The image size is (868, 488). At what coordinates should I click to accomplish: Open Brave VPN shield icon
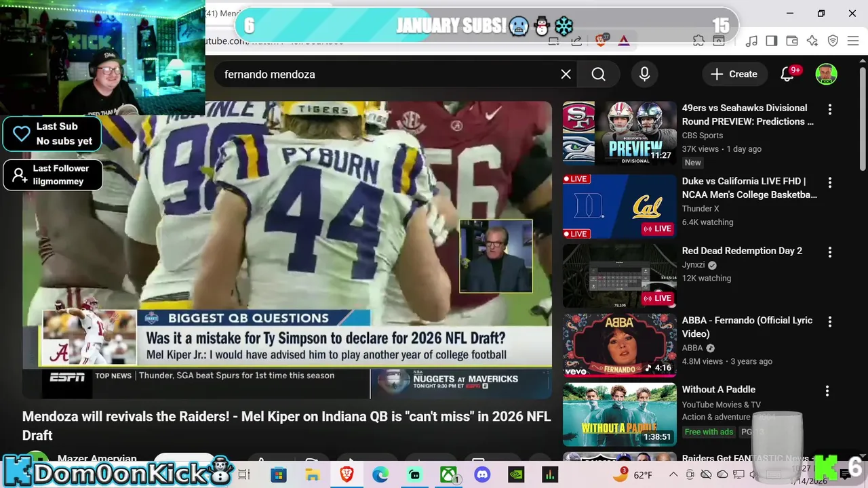(x=833, y=41)
